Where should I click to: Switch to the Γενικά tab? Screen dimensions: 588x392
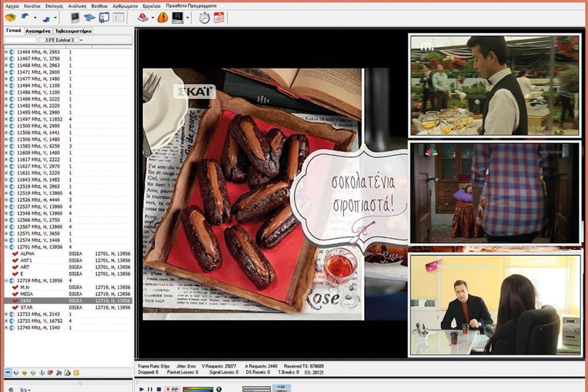(13, 30)
